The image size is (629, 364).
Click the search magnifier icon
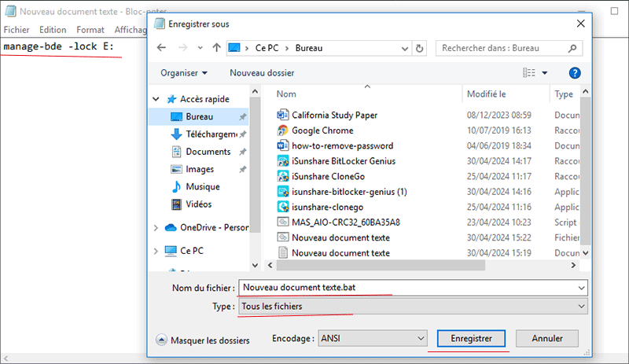pos(572,48)
